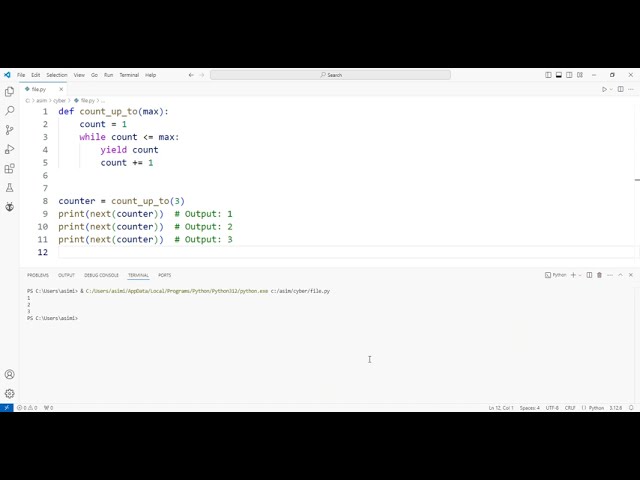Open the Python terminal shell label
The height and width of the screenshot is (480, 640).
coord(556,275)
